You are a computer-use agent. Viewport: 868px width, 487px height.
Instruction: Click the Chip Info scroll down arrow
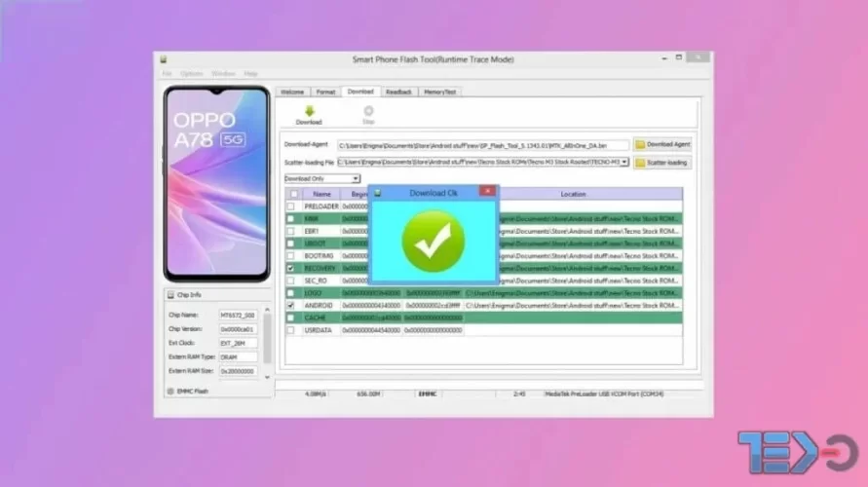(x=267, y=378)
